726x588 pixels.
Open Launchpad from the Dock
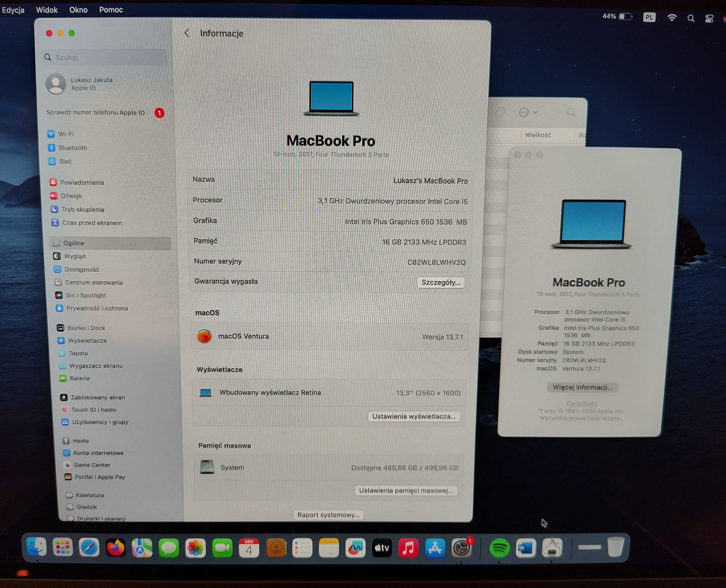pos(63,547)
